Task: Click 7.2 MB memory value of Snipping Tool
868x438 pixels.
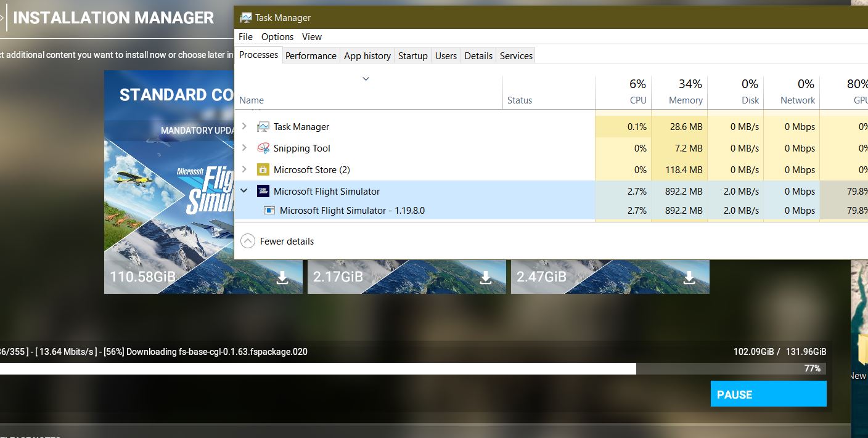Action: point(689,148)
